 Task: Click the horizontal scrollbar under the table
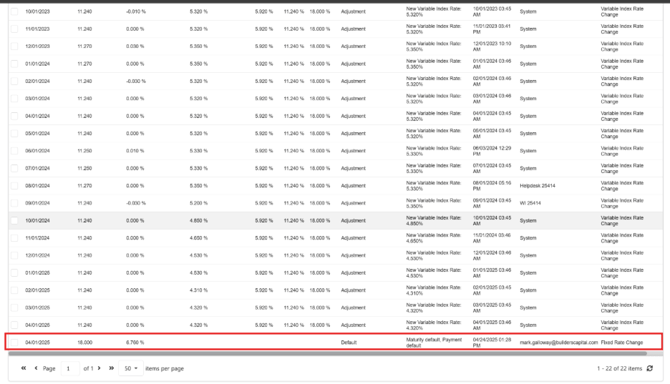(327, 353)
